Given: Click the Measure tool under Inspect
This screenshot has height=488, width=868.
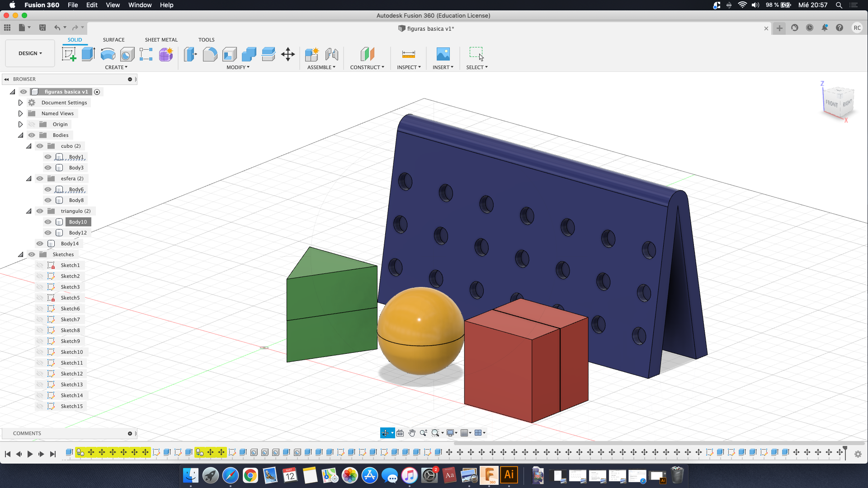Looking at the screenshot, I should point(408,54).
